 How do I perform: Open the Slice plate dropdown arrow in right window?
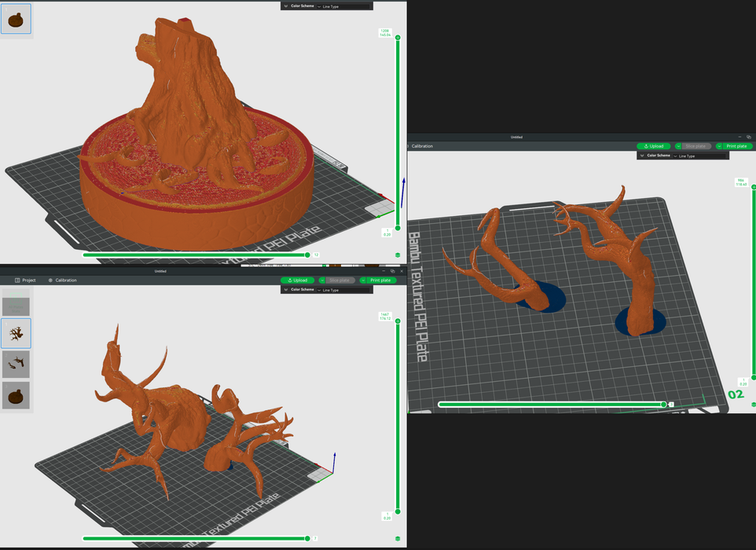pyautogui.click(x=679, y=146)
